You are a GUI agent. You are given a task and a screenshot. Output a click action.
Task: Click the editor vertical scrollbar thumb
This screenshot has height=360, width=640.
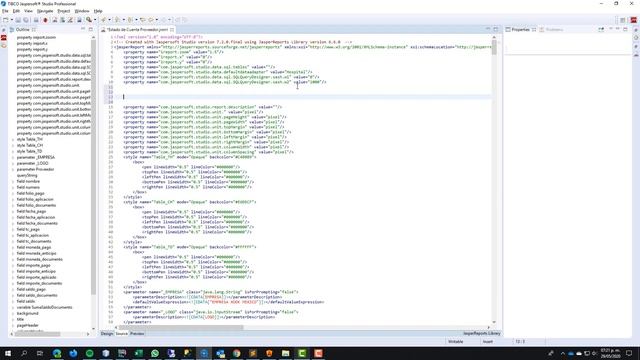(494, 47)
